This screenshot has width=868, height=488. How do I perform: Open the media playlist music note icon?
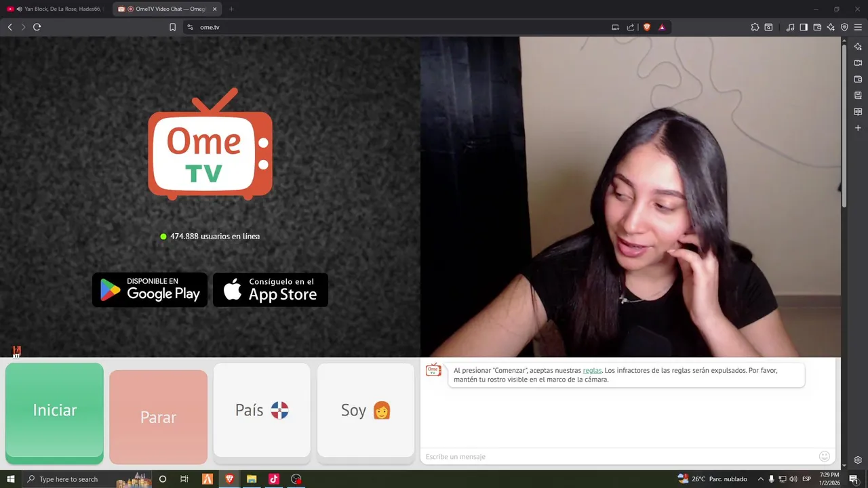(790, 27)
